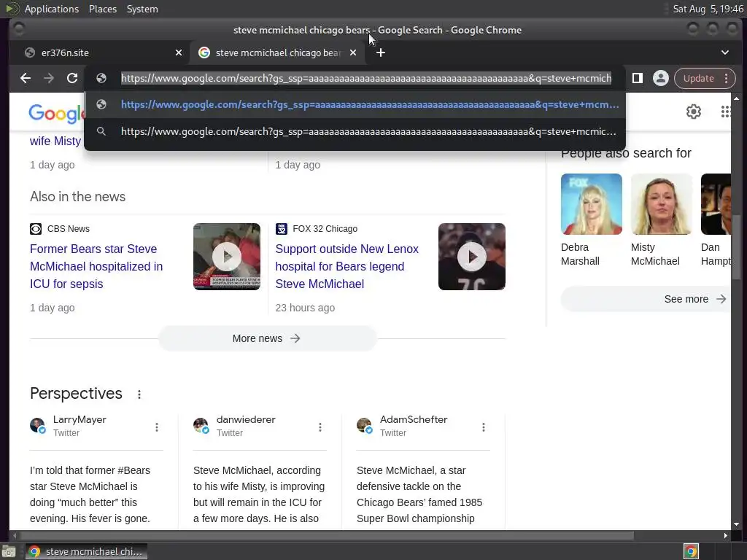This screenshot has height=560, width=747.
Task: Open the 'wife Misty' headline link
Action: coord(55,141)
